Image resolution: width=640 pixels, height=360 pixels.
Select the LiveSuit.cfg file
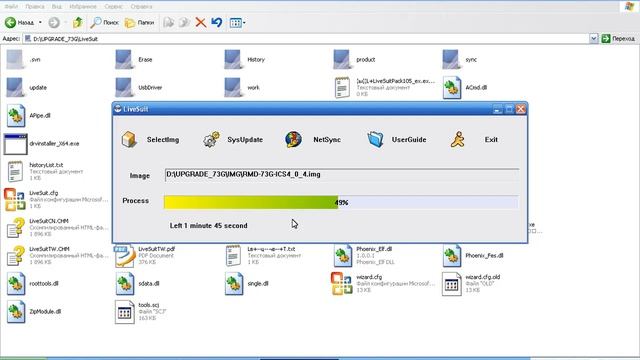(56, 199)
